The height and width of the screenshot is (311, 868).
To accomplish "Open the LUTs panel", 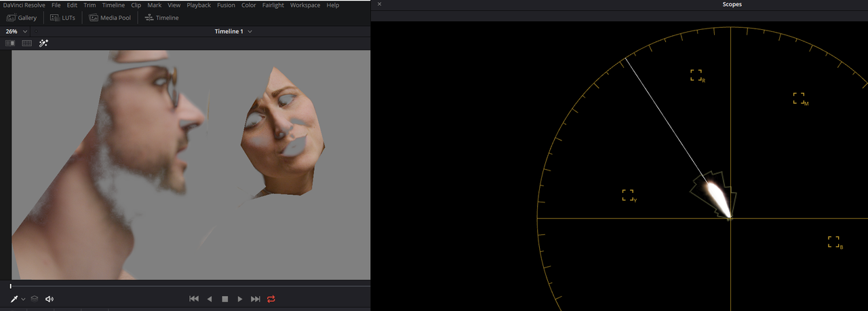I will pyautogui.click(x=63, y=18).
